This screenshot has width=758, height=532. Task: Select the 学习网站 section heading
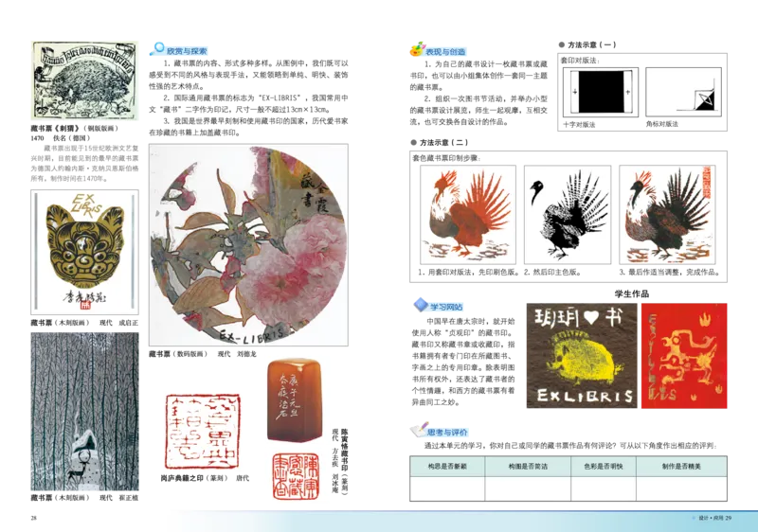click(446, 307)
